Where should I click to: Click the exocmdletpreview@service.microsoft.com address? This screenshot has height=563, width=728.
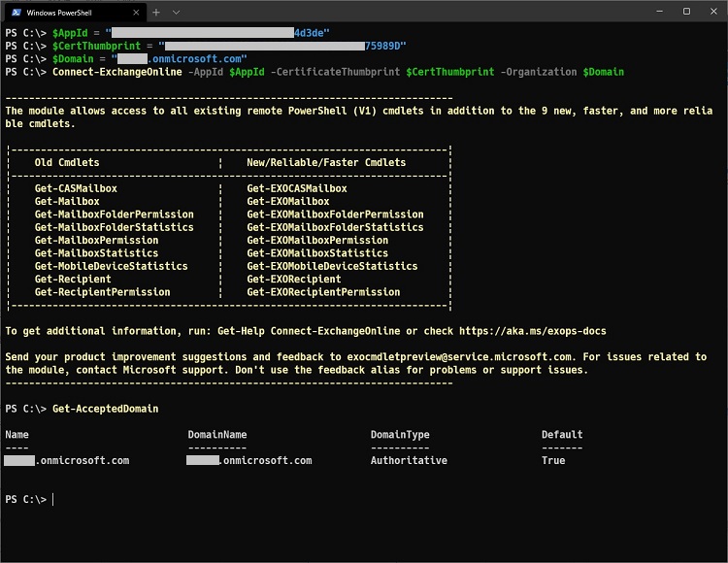[x=459, y=357]
